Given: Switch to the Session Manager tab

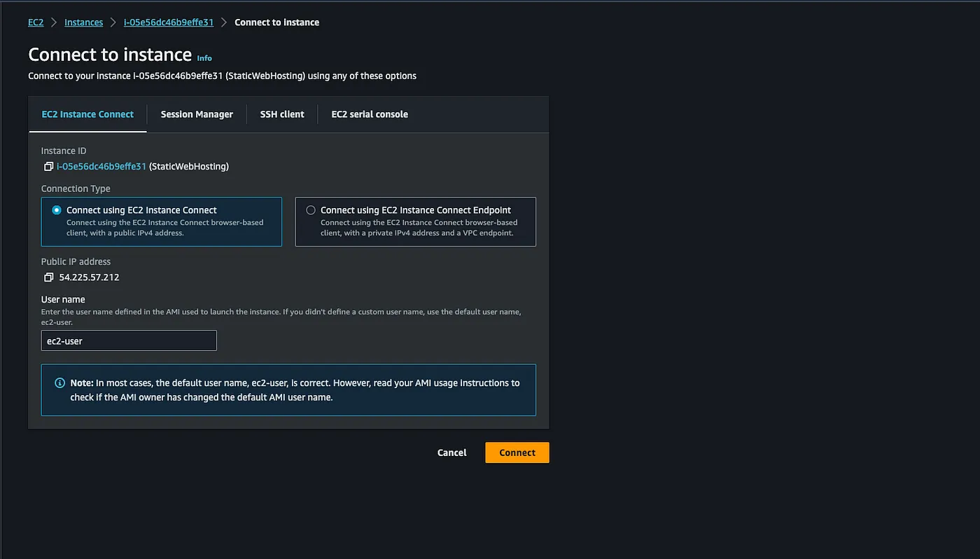Looking at the screenshot, I should pos(197,114).
